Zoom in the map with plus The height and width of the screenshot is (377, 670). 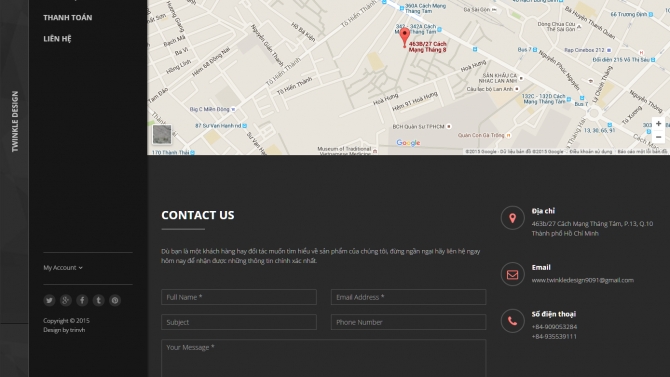658,124
